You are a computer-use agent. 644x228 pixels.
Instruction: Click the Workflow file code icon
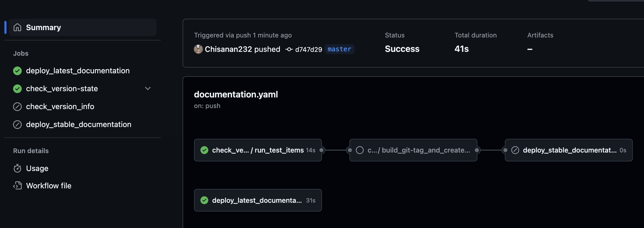[x=17, y=186]
